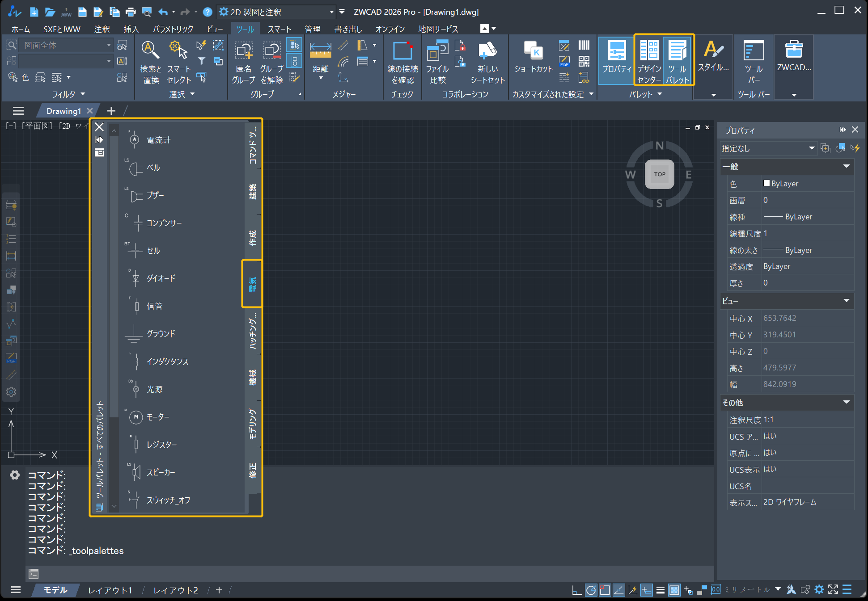Toggle the プロパティ palette button
868x601 pixels.
pos(617,61)
